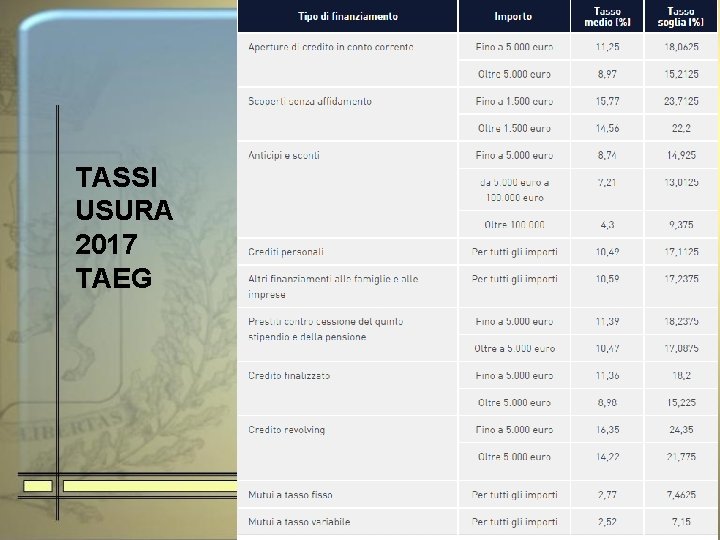Image resolution: width=720 pixels, height=540 pixels.
Task: Select the average rate value 7,21
Action: point(607,182)
